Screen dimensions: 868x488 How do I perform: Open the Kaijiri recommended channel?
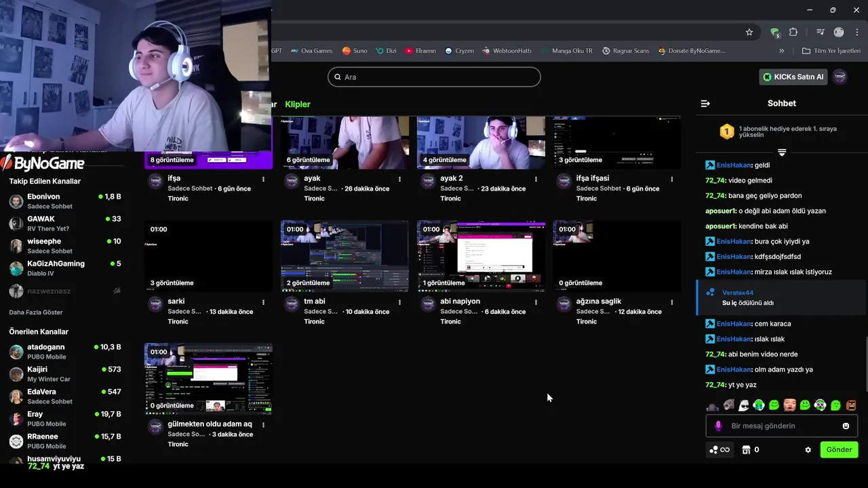click(x=65, y=373)
